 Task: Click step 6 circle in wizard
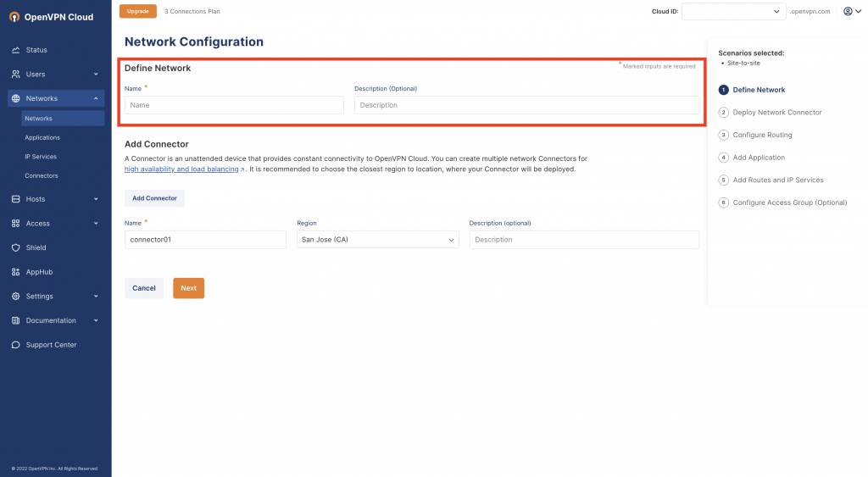point(724,202)
